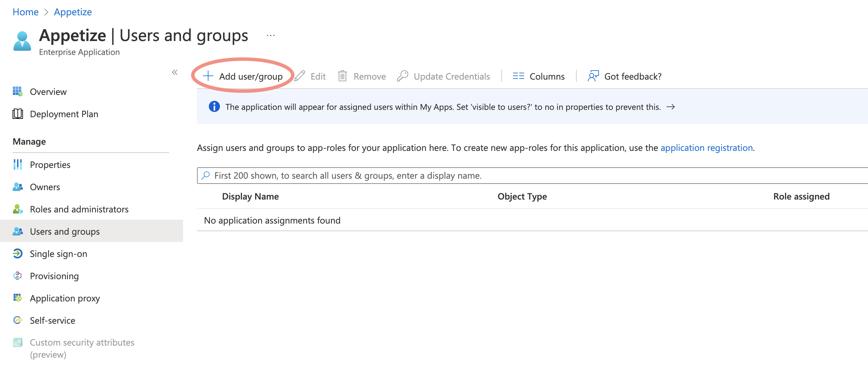The height and width of the screenshot is (372, 868).
Task: Open the Overview page
Action: click(x=48, y=92)
